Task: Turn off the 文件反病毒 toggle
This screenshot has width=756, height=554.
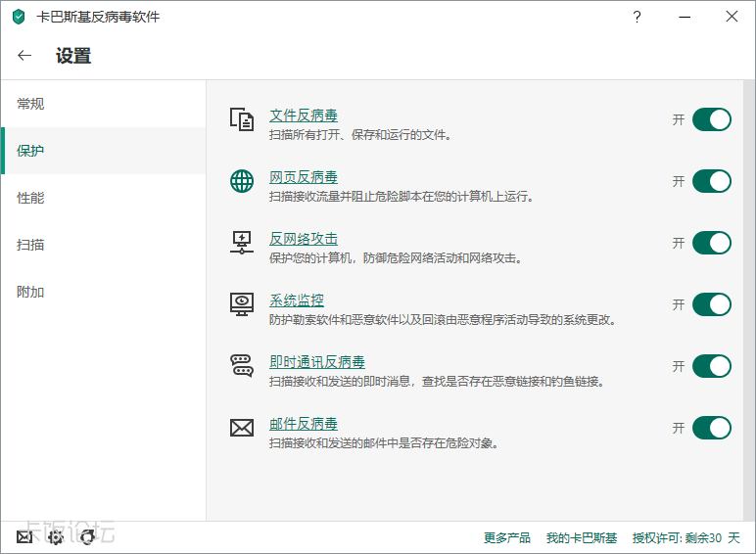Action: [711, 119]
